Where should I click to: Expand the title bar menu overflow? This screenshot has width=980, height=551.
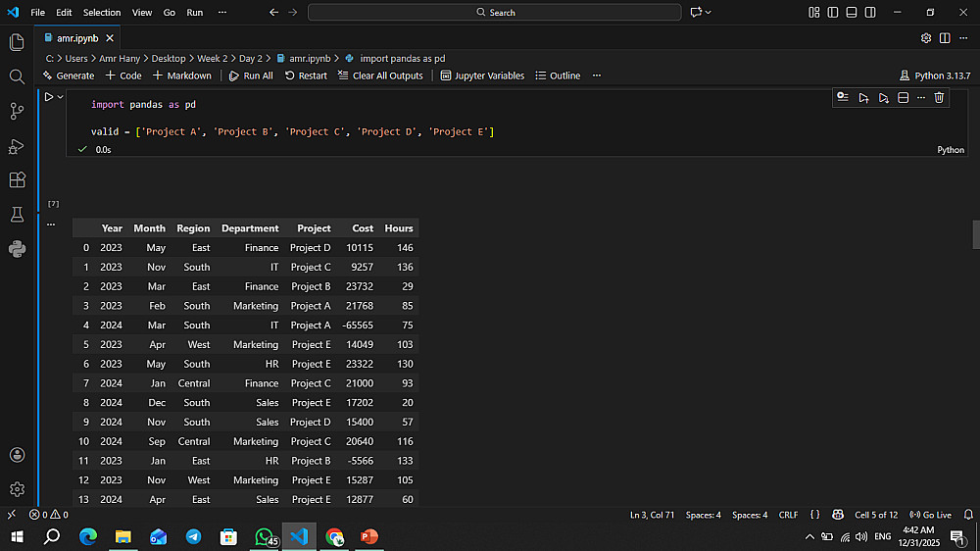pyautogui.click(x=221, y=13)
